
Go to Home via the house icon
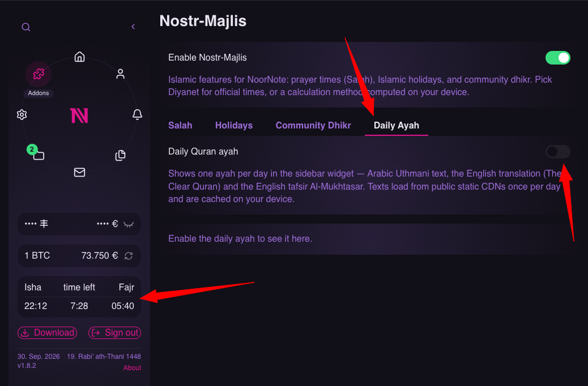(79, 57)
